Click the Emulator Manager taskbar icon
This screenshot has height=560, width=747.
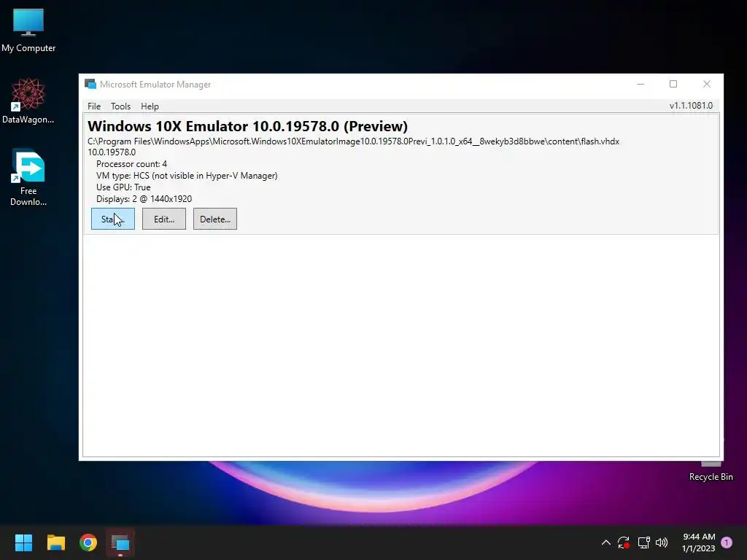(x=120, y=542)
